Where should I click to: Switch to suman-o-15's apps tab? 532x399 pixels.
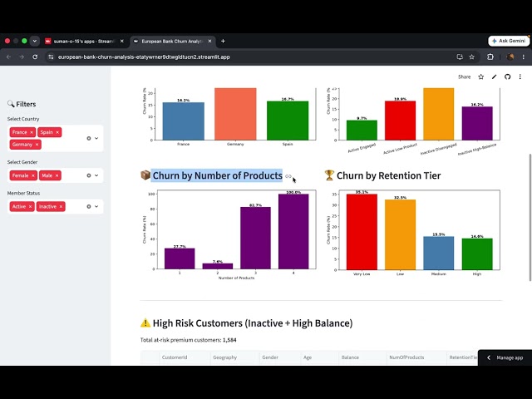(82, 41)
